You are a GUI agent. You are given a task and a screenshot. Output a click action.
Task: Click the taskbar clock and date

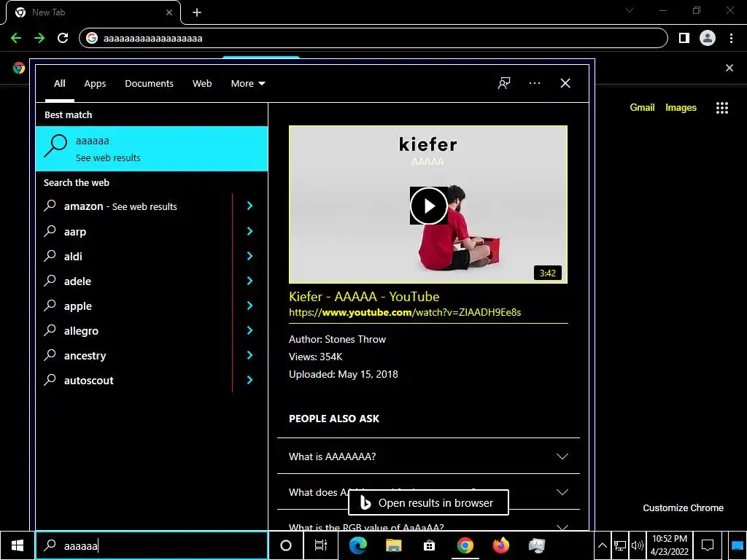(670, 545)
